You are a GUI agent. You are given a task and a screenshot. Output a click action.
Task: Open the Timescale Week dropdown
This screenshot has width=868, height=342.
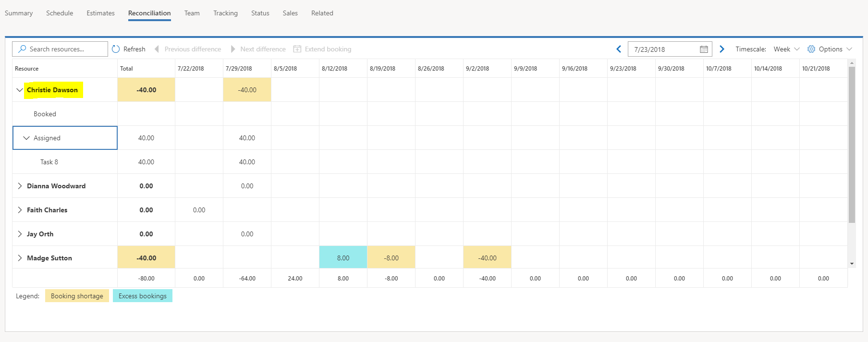786,49
